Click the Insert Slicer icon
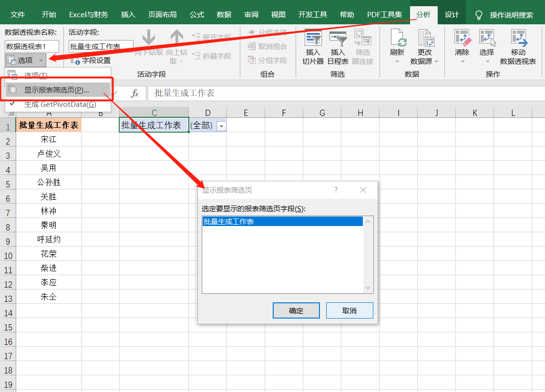Screen dimensions: 545x392 point(313,38)
